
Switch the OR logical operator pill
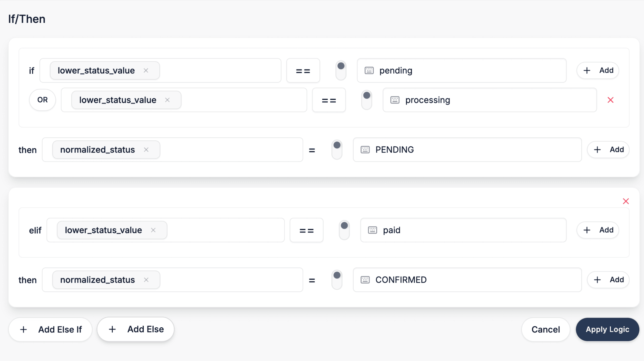(x=42, y=100)
